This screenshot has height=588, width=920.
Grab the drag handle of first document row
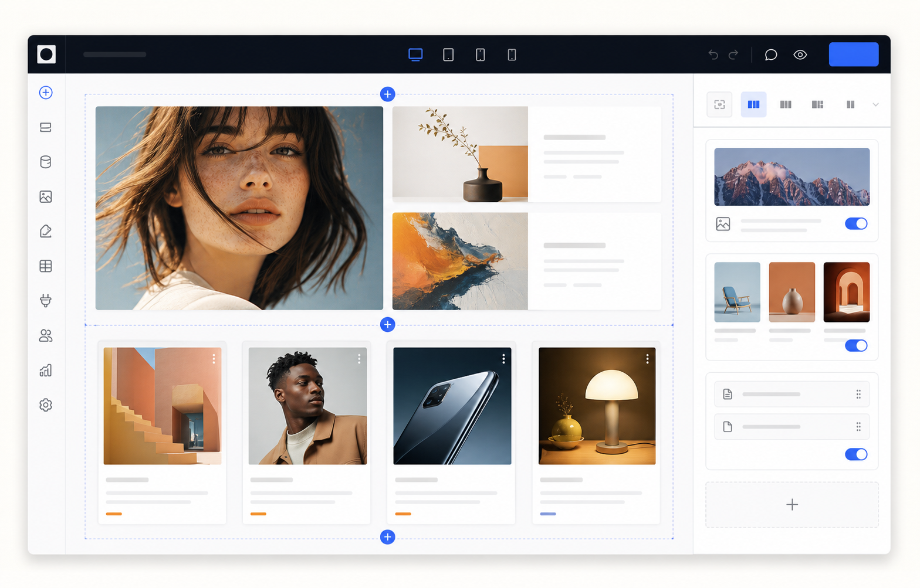pos(858,394)
